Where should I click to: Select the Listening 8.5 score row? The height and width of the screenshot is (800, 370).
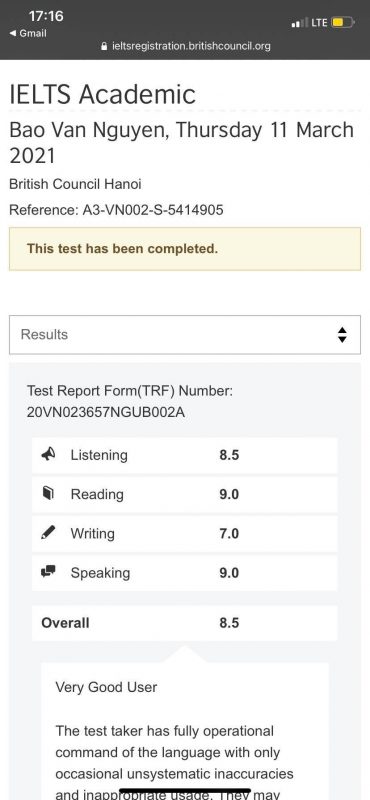coord(185,455)
